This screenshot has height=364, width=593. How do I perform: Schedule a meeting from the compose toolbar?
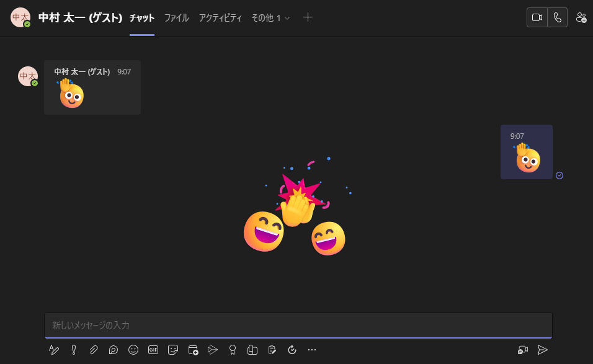193,350
